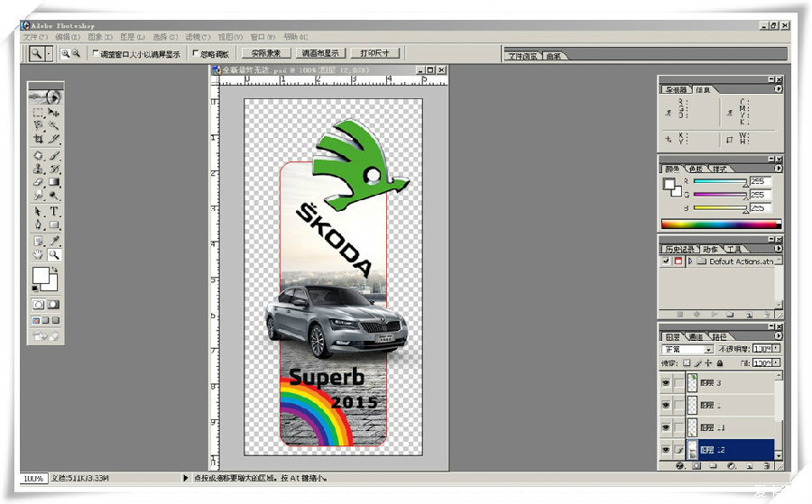Select the Rectangular Marquee tool
The width and height of the screenshot is (812, 504).
click(x=38, y=113)
